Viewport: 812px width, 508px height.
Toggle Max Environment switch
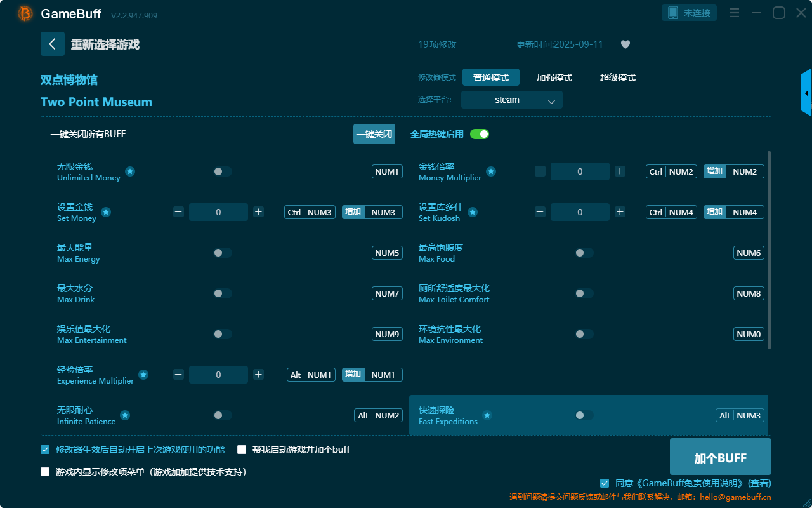click(584, 334)
